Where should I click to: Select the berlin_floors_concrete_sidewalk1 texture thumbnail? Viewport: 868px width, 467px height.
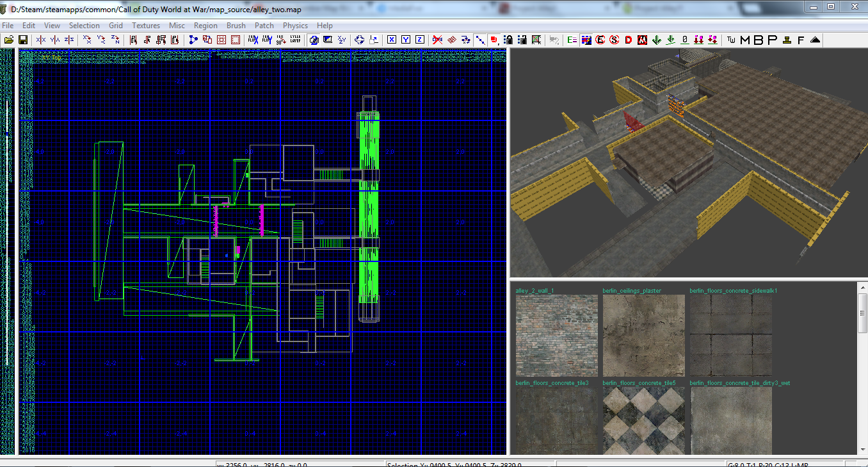pos(730,336)
